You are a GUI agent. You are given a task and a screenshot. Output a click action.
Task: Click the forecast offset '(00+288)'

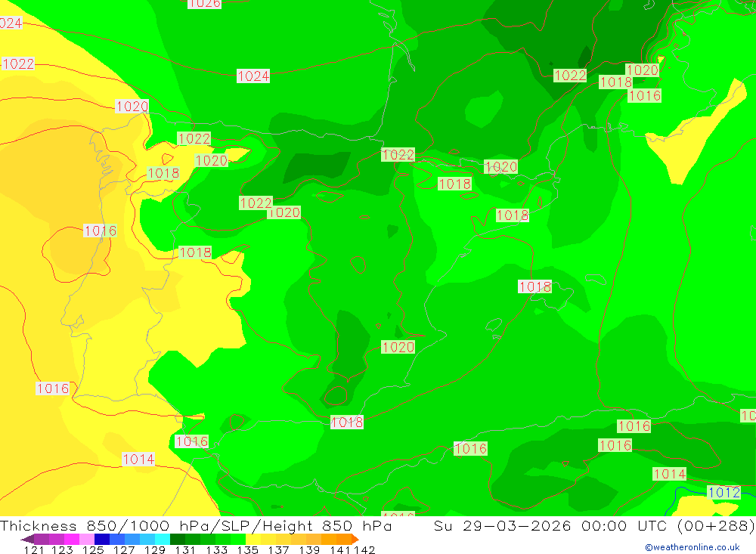pyautogui.click(x=716, y=525)
